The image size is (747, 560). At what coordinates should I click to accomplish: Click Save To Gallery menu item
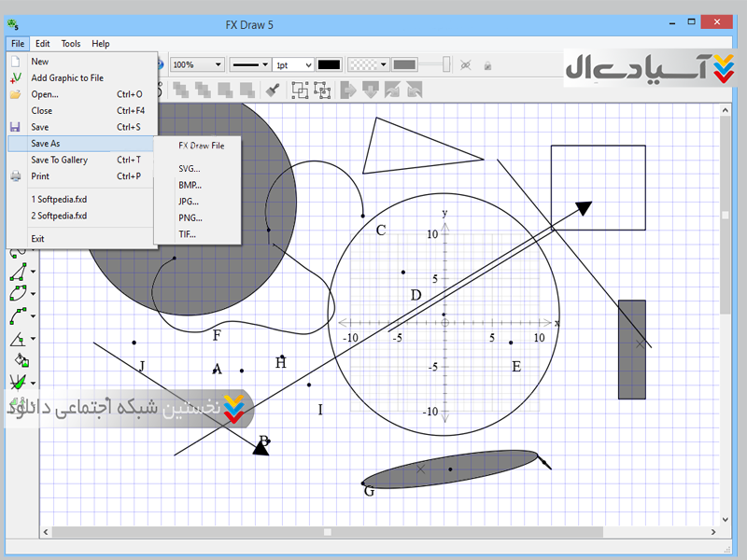tap(60, 160)
